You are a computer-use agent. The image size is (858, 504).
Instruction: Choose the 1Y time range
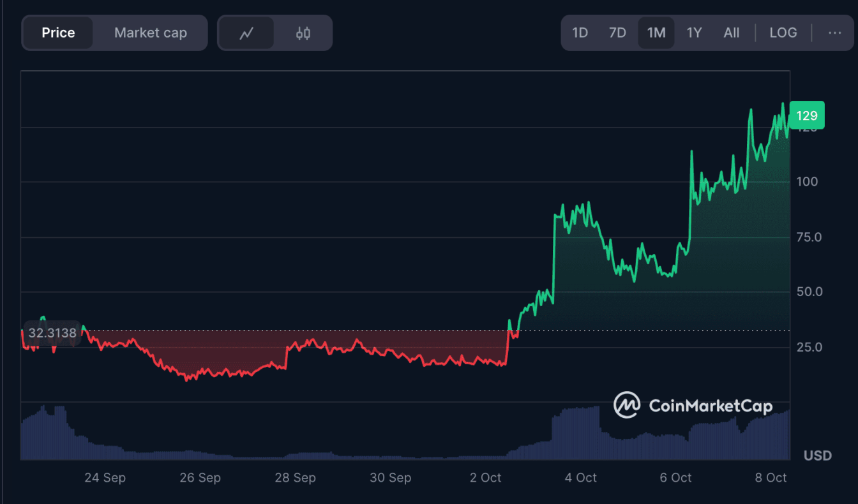tap(694, 33)
